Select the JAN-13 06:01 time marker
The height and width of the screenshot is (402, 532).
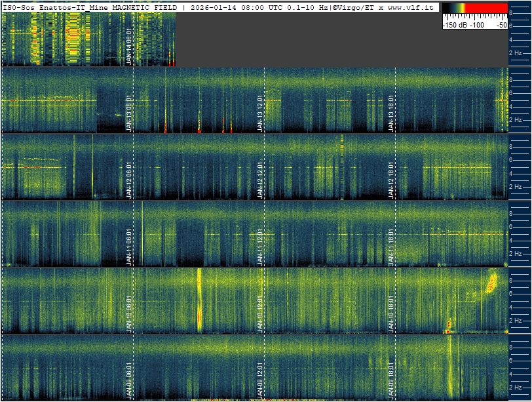click(129, 113)
